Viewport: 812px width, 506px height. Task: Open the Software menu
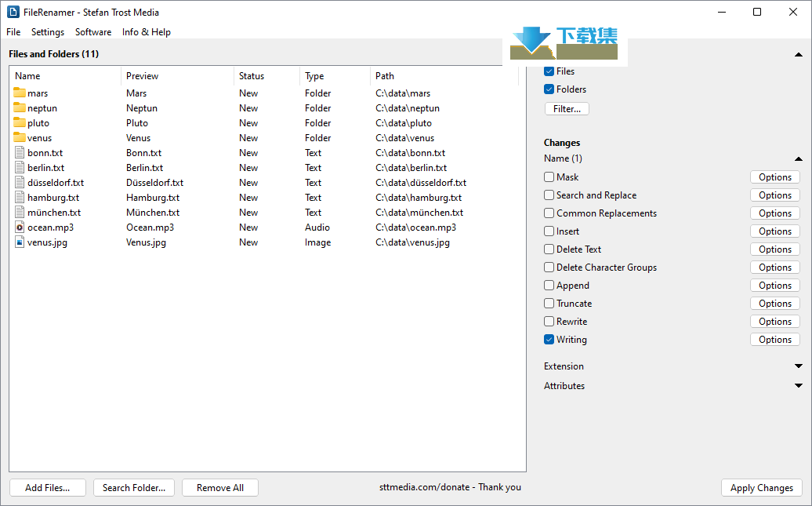[x=93, y=32]
